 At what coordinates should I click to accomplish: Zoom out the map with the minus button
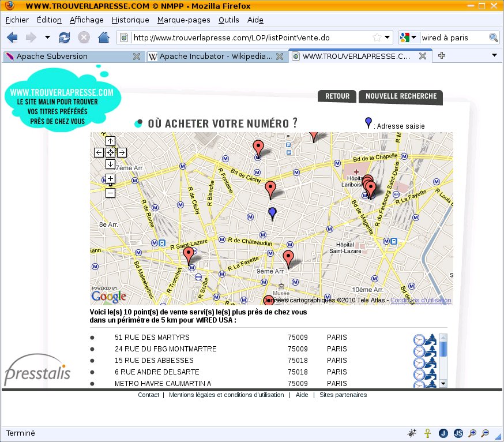110,193
